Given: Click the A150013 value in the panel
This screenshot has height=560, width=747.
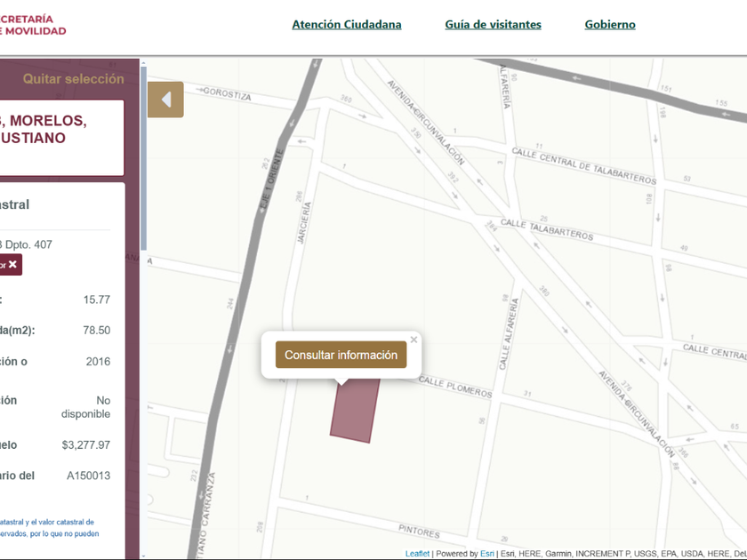Looking at the screenshot, I should click(x=88, y=476).
